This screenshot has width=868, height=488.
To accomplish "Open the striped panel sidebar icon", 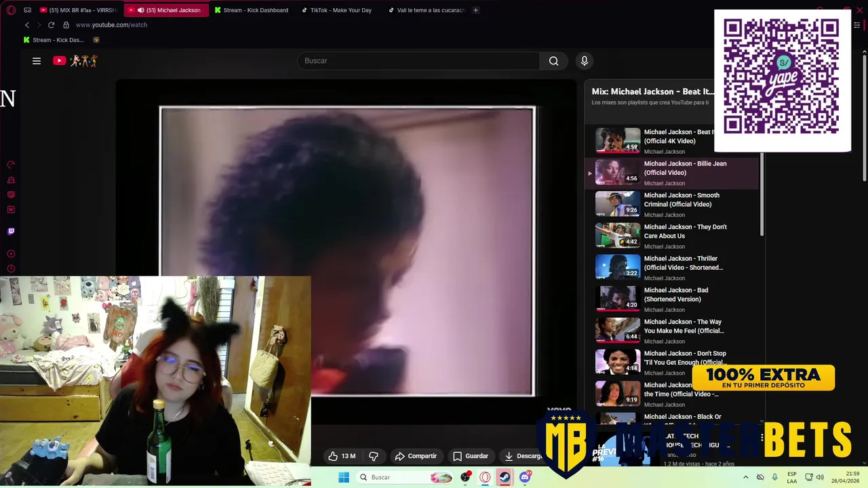I will 11,195.
